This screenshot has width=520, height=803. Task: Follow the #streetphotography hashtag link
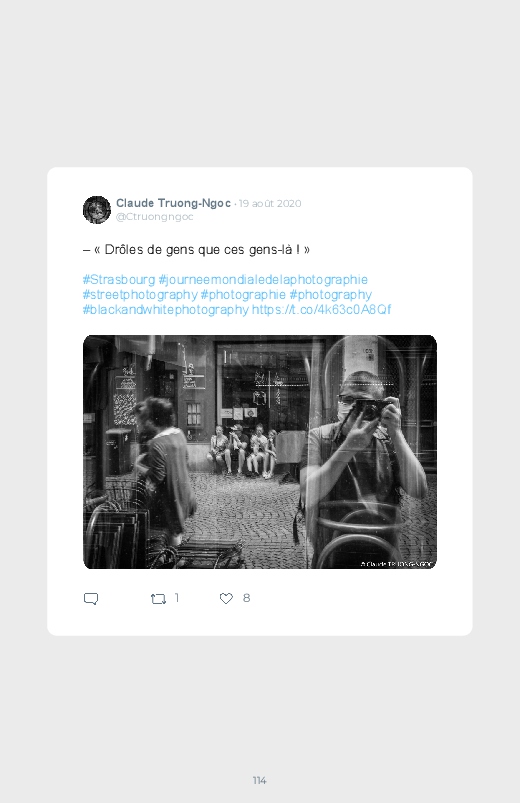click(140, 294)
